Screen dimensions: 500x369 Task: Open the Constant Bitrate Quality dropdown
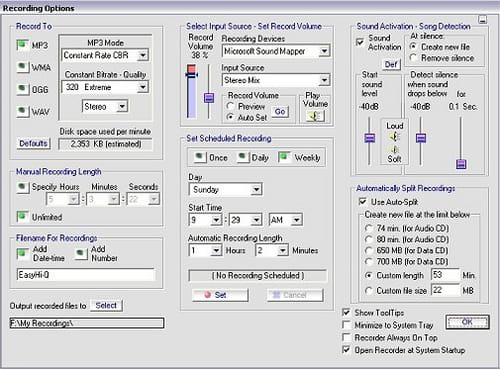coord(143,87)
